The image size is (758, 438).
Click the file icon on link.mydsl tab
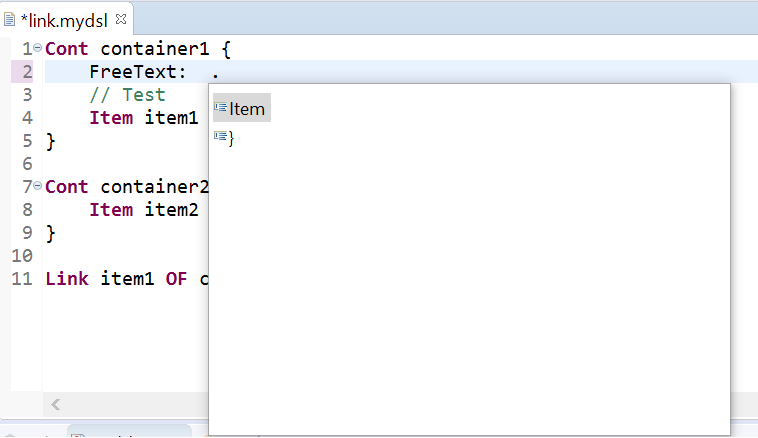[x=9, y=20]
